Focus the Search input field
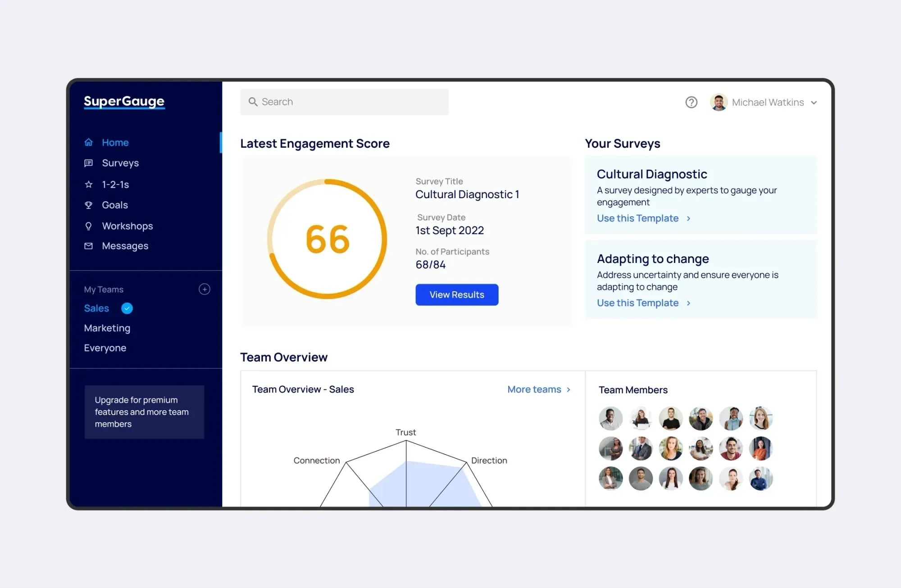Image resolution: width=901 pixels, height=588 pixels. click(x=345, y=102)
